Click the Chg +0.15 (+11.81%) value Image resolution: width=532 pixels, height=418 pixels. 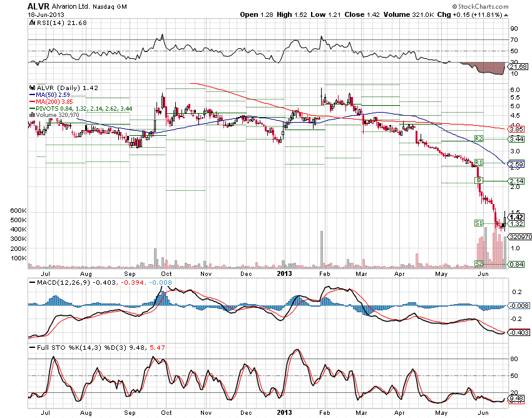click(469, 14)
